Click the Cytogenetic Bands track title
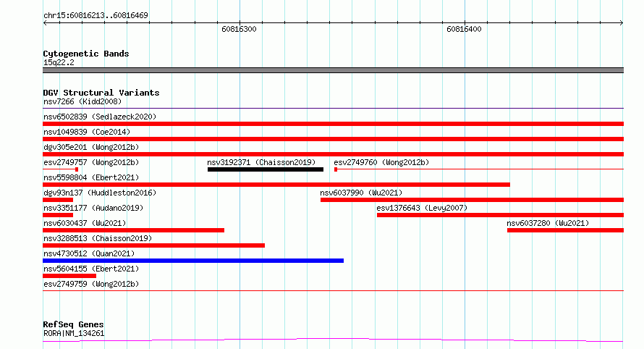Screen dimensions: 644x349 pyautogui.click(x=86, y=54)
